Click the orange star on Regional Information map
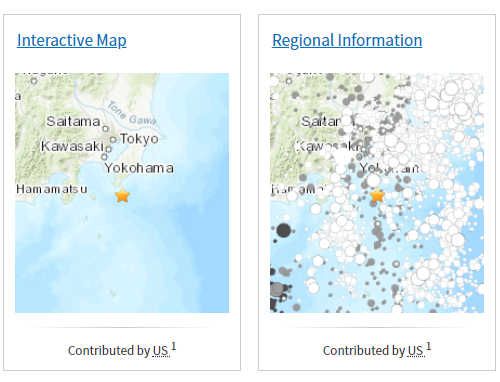 click(377, 195)
